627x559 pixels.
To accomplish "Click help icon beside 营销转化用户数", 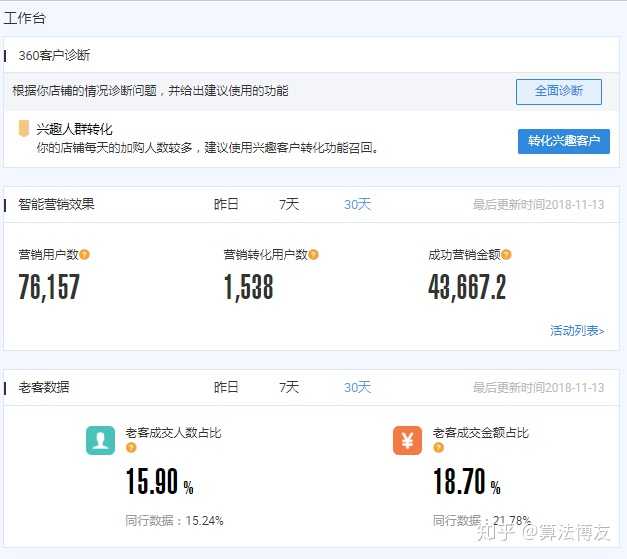I will coord(314,255).
